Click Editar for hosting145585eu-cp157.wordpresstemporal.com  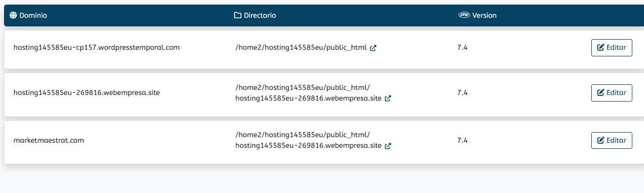(612, 47)
